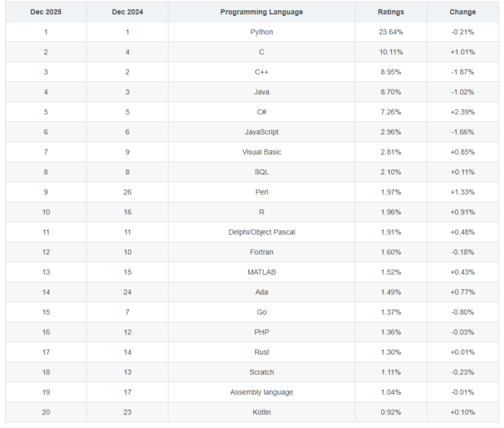Screen dimensions: 504x428
Task: Click Python's 23.64% rating
Action: coord(391,32)
